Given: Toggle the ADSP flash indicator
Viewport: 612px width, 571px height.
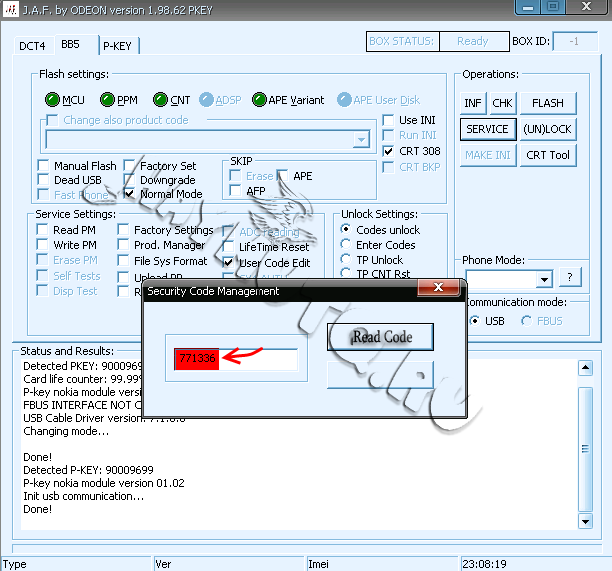Looking at the screenshot, I should coord(206,100).
